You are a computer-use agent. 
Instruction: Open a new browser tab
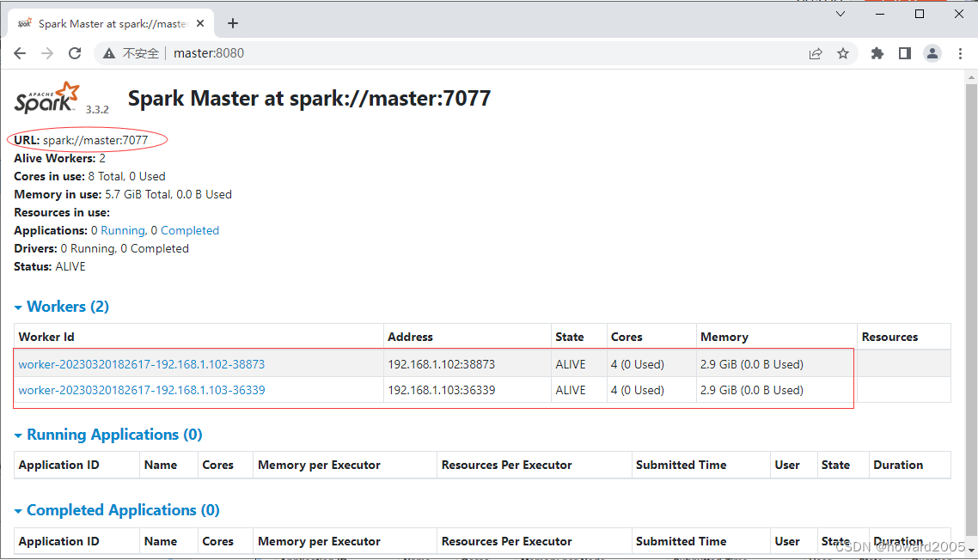pos(233,24)
